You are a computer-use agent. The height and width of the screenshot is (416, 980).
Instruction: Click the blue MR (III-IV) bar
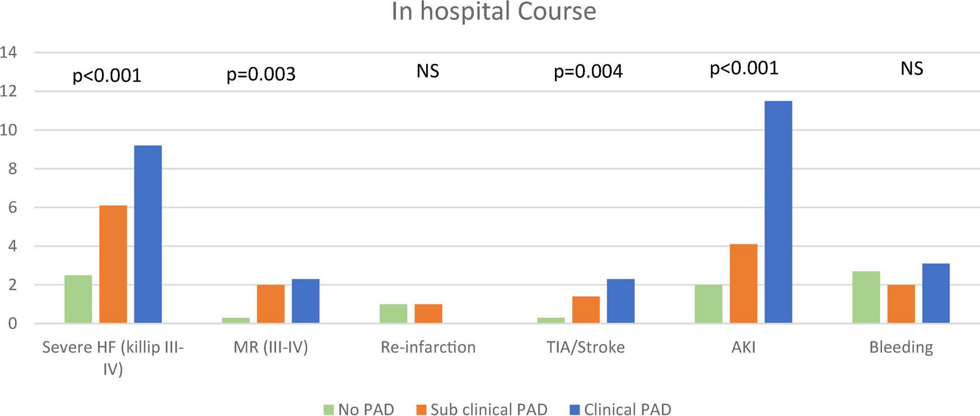(306, 301)
